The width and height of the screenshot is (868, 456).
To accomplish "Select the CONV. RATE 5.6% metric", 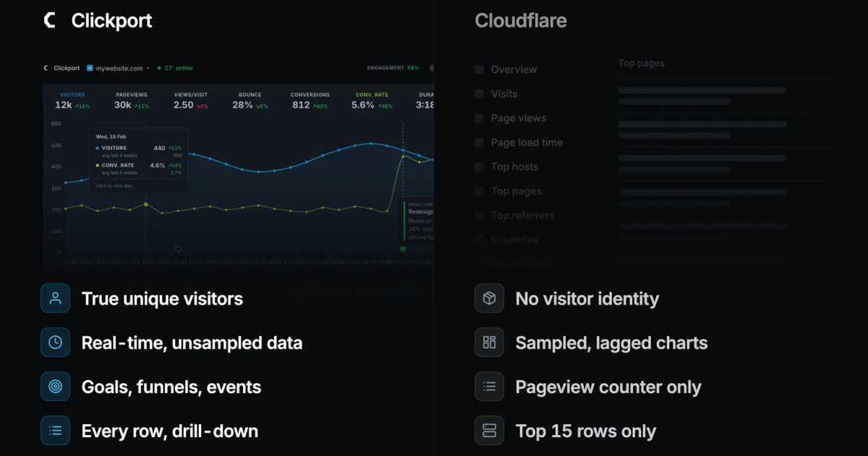I will 373,101.
